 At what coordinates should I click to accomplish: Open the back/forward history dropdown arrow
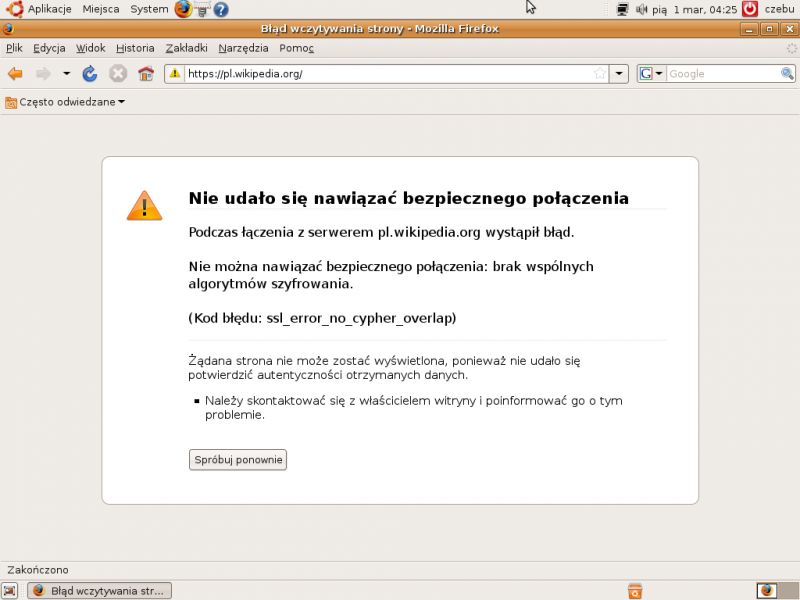pos(66,74)
